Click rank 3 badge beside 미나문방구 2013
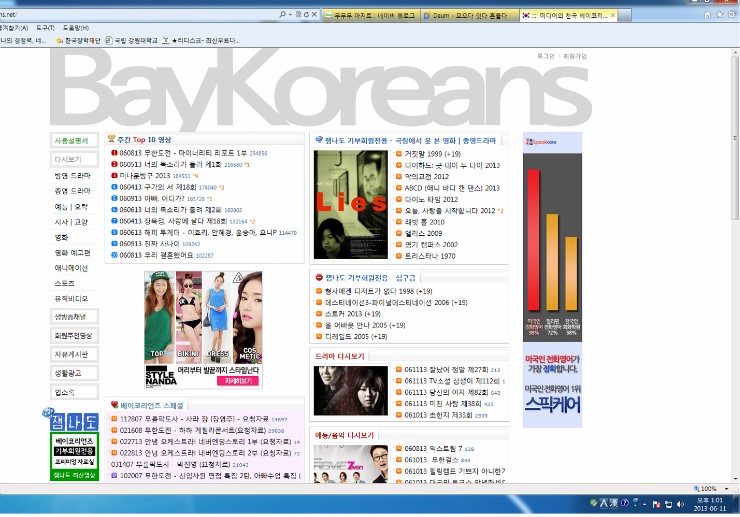Image resolution: width=740 pixels, height=517 pixels. pos(114,176)
